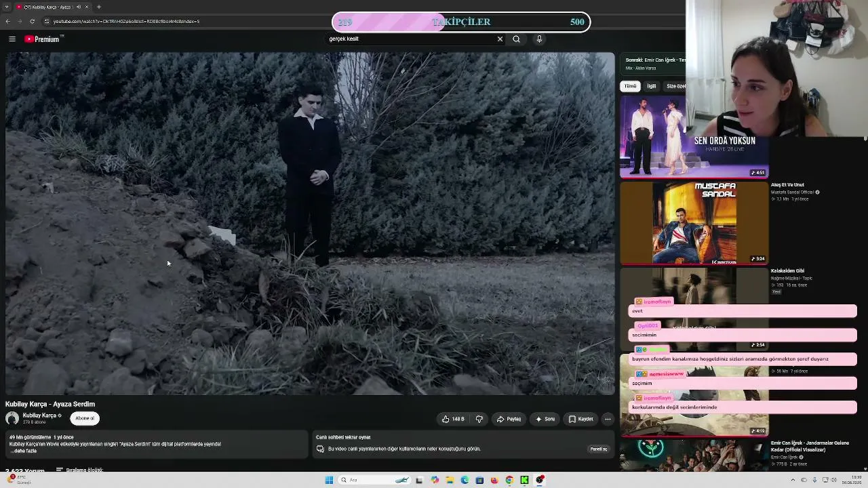Clear the search box text
This screenshot has width=868, height=488.
(x=500, y=39)
